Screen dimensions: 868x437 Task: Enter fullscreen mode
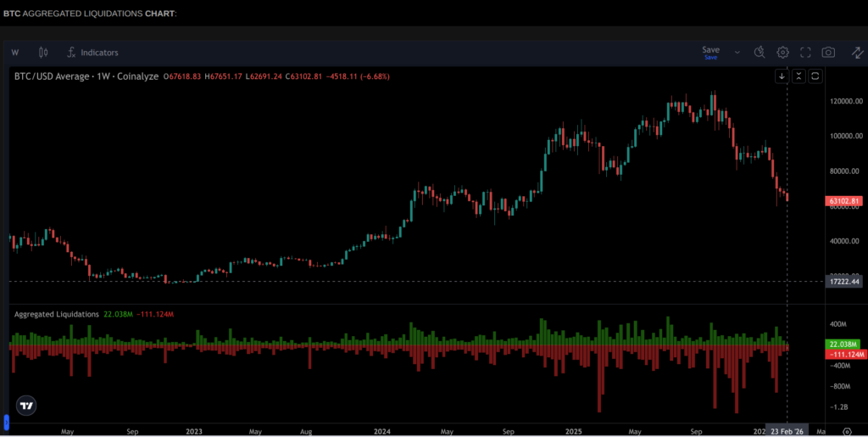(x=805, y=53)
